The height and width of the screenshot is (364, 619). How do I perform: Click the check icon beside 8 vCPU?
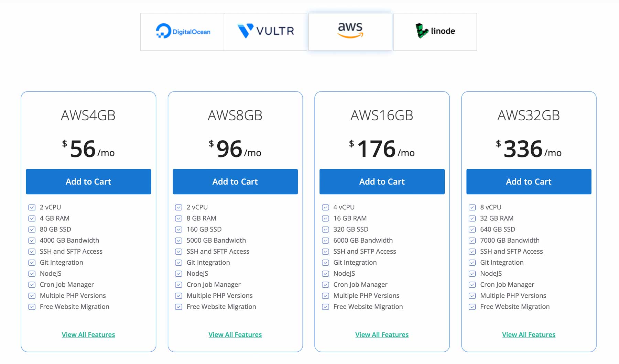472,207
